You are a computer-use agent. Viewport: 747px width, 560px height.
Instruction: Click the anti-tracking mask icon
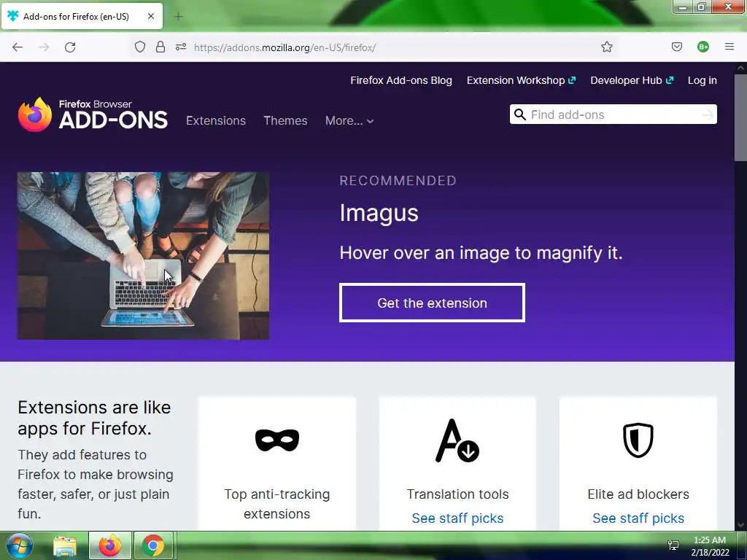pyautogui.click(x=276, y=440)
